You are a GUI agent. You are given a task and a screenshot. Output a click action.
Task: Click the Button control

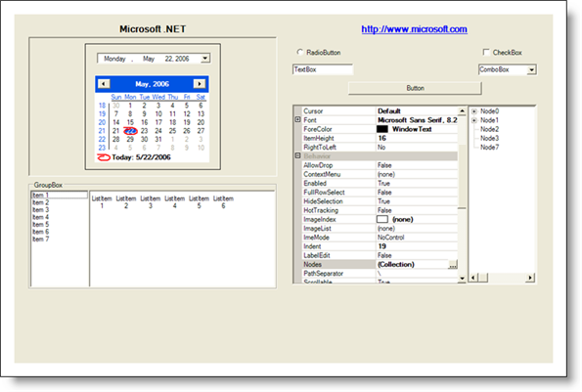[415, 88]
